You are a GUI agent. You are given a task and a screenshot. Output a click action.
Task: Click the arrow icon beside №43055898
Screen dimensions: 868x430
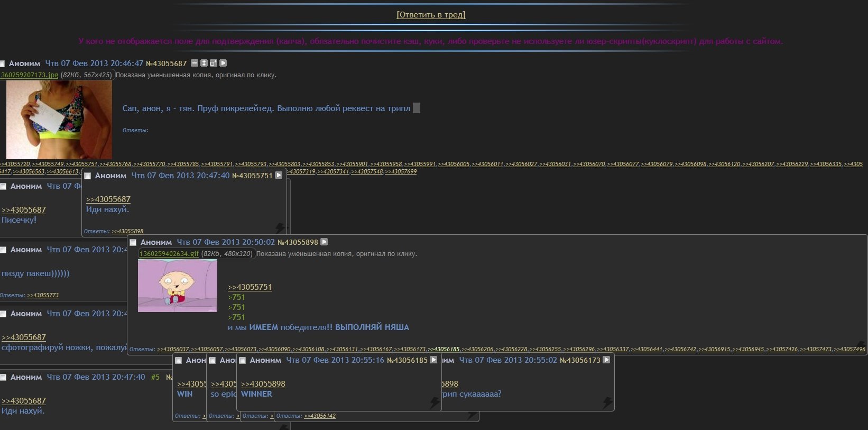click(x=324, y=242)
